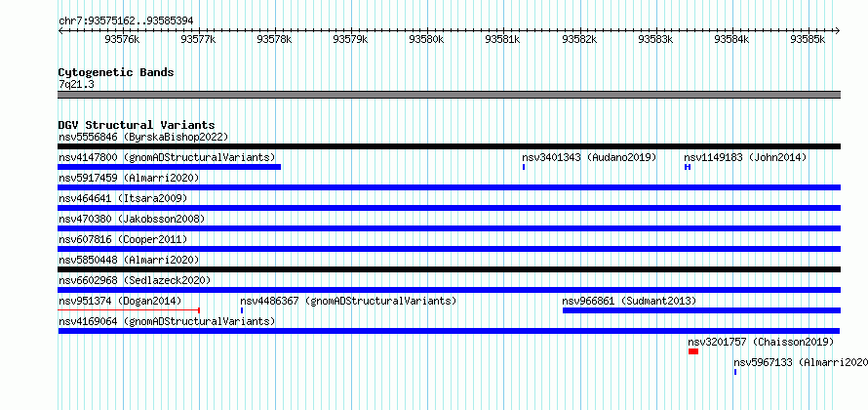Click the nsv966861 (Sudmant2013) label
This screenshot has width=868, height=410.
tap(629, 301)
